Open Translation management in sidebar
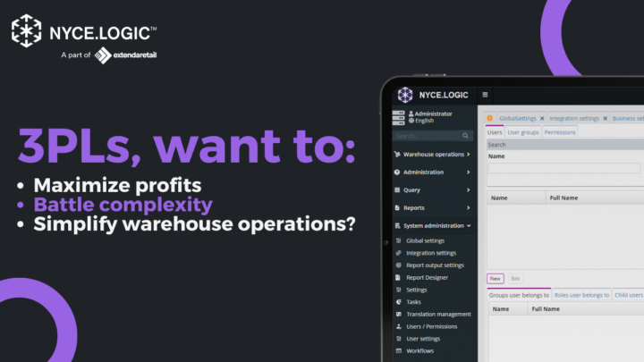Image resolution: width=644 pixels, height=362 pixels. [x=438, y=315]
